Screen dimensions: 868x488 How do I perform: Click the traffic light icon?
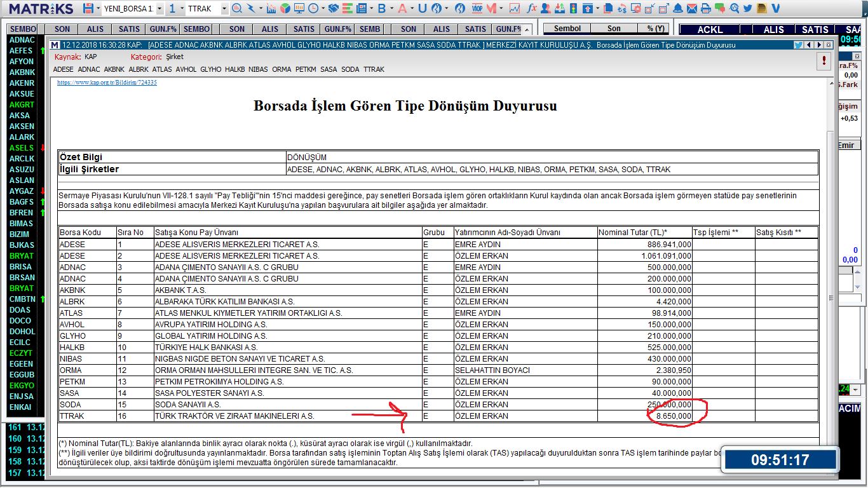click(573, 8)
